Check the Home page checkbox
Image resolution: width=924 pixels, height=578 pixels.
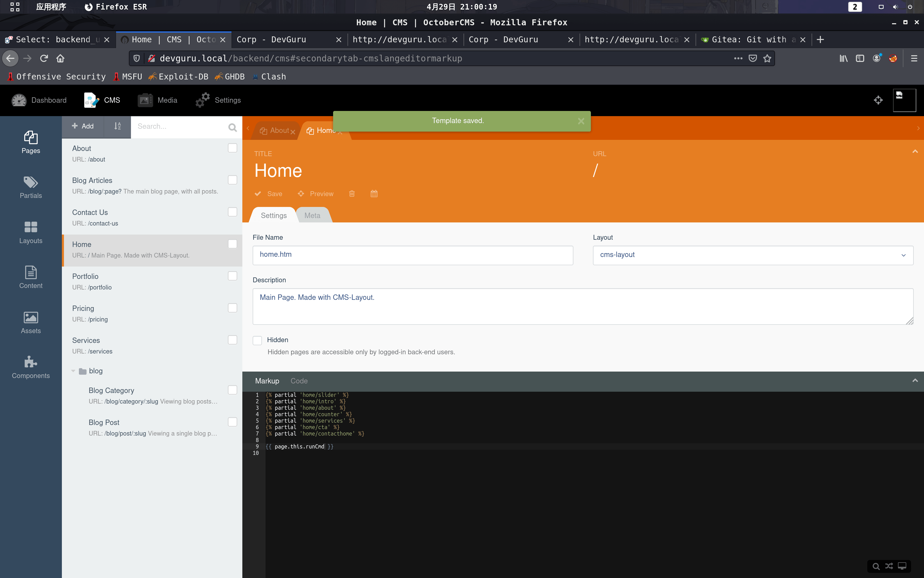[233, 244]
